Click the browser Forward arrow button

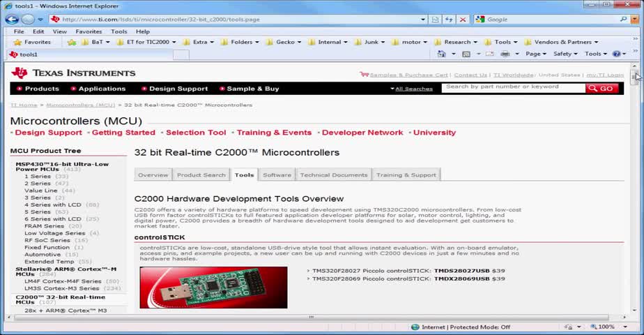(x=28, y=20)
